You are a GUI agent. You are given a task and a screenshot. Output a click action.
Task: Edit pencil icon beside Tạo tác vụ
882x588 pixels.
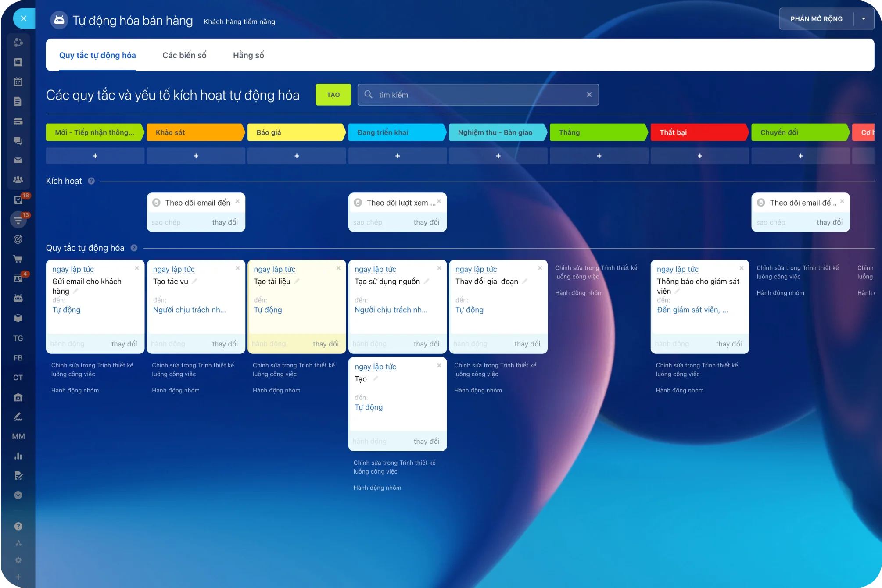pos(194,282)
